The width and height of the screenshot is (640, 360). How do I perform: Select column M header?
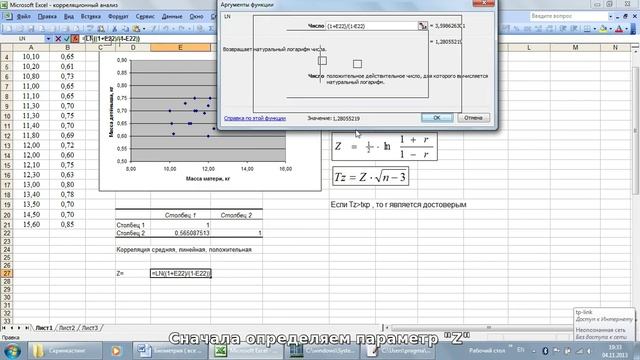(575, 48)
